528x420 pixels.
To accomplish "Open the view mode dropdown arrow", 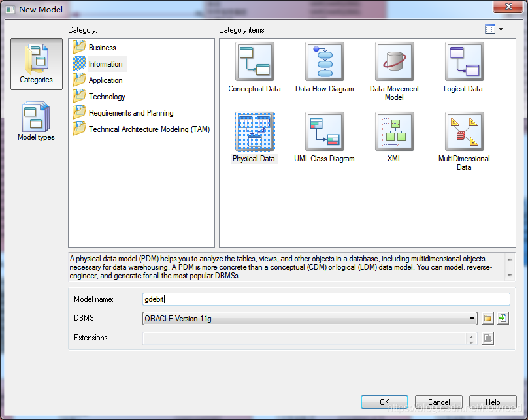I will click(x=501, y=29).
